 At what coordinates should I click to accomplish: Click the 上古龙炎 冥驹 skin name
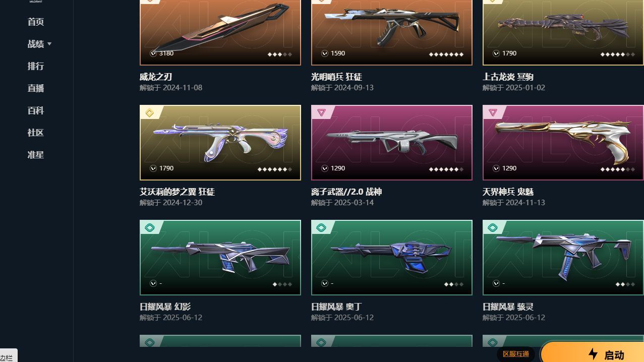(x=508, y=77)
